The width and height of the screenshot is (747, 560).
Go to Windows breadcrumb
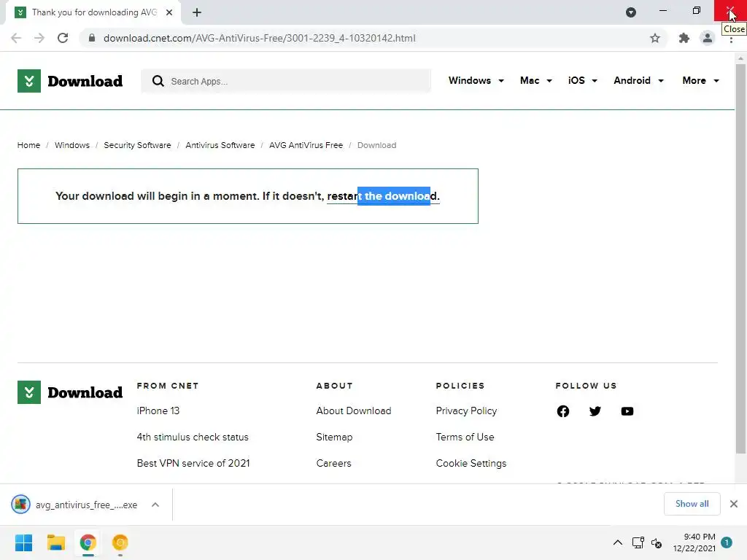[72, 145]
